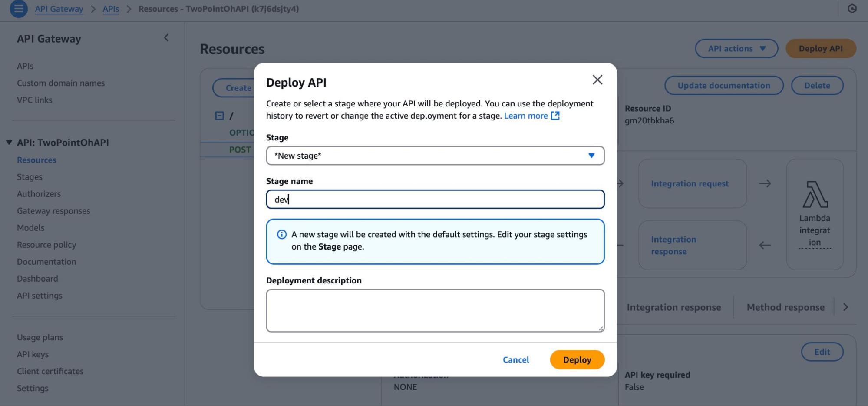Click the Integration response box in the diagram
Screen dimensions: 868x406
[x=693, y=245]
